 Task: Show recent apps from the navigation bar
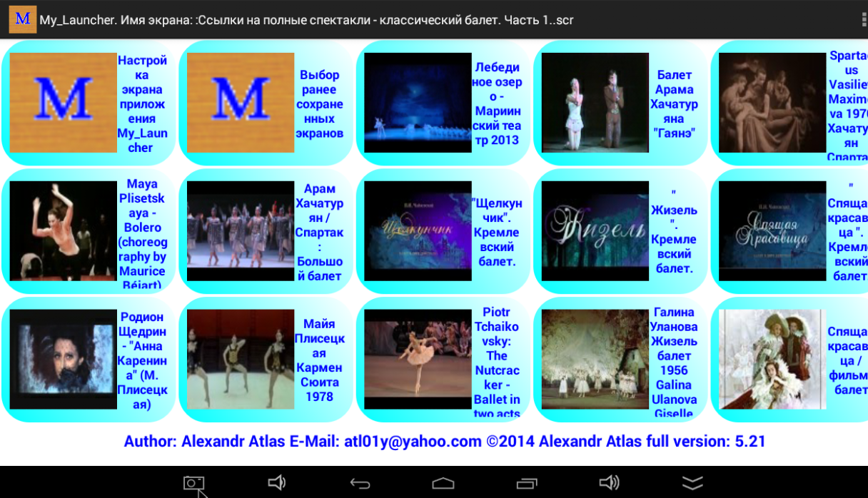tap(527, 484)
